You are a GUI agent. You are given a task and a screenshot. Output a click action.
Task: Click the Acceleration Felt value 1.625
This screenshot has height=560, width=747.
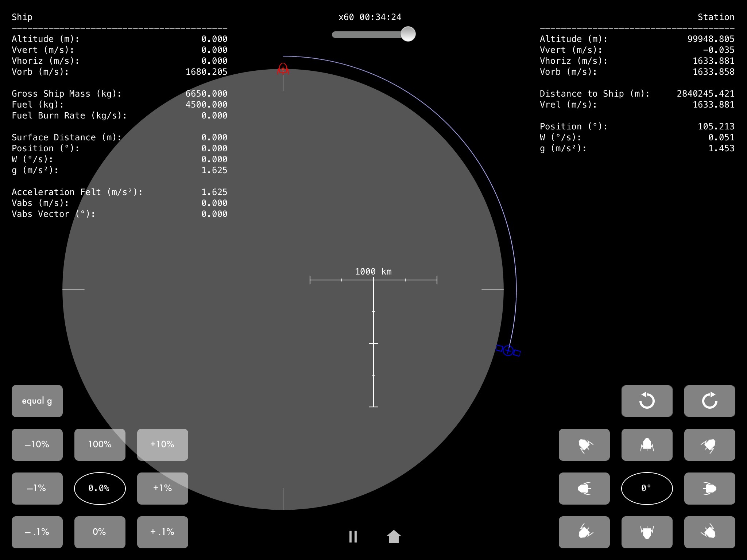click(214, 192)
